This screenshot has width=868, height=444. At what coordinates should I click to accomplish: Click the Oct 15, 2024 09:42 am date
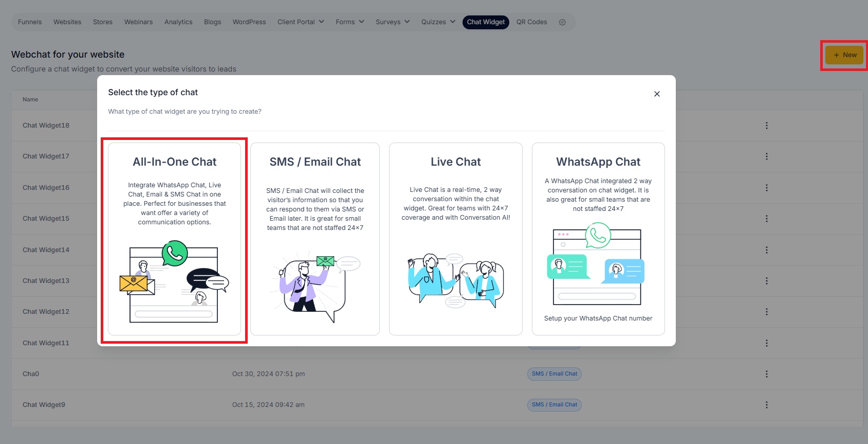[x=268, y=405]
